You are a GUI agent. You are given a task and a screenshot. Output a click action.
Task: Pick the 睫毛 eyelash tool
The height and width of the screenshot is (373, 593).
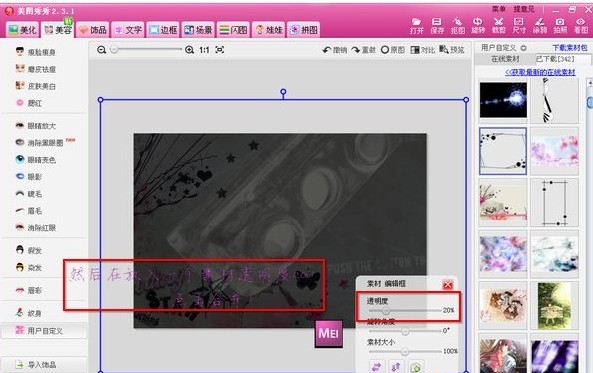(x=29, y=194)
